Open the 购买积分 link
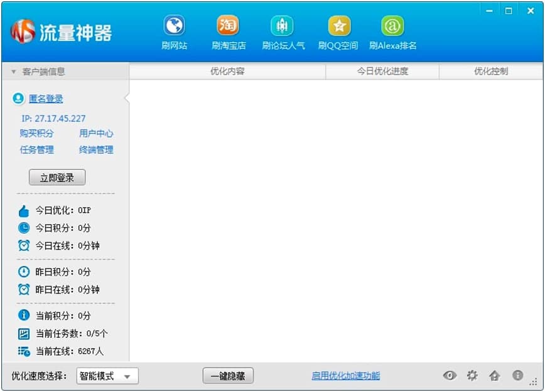545x392 pixels. 37,134
